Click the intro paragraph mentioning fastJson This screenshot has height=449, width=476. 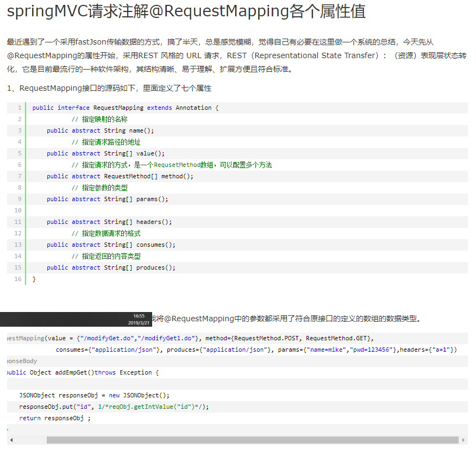coord(236,55)
